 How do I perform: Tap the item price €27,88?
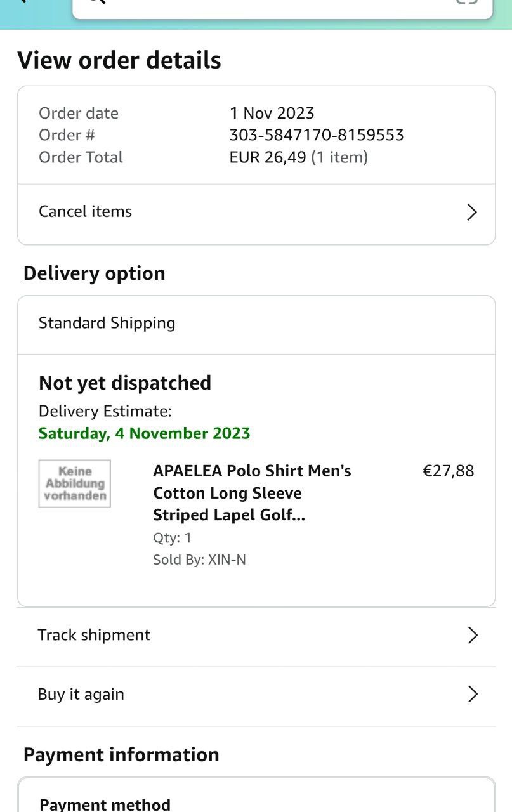pos(448,471)
